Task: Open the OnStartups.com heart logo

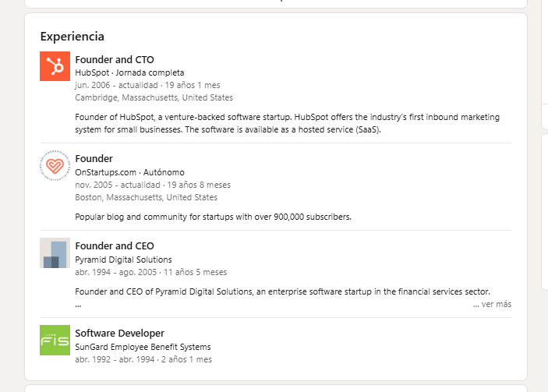Action: click(x=55, y=165)
